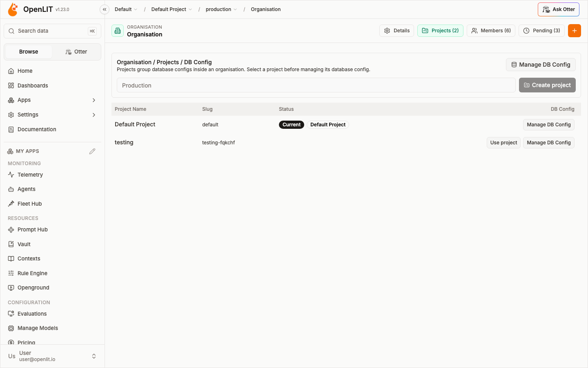Click the project name input field
The image size is (588, 368).
316,85
